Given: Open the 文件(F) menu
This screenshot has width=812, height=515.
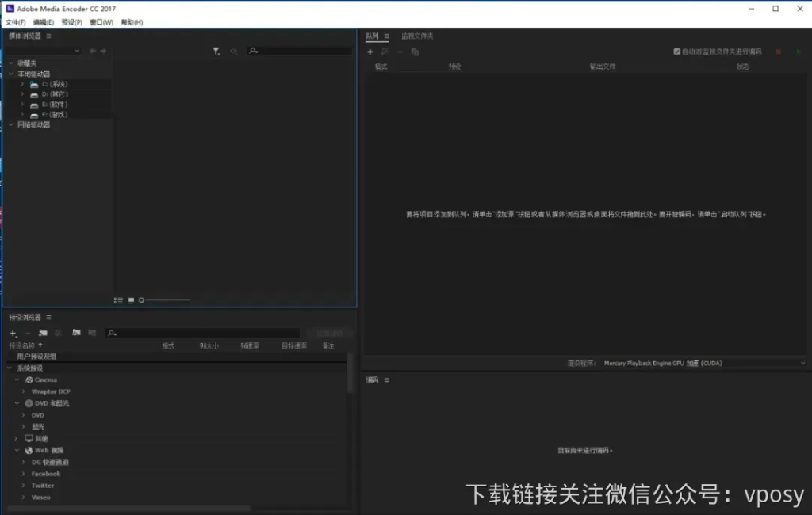Looking at the screenshot, I should pyautogui.click(x=16, y=22).
